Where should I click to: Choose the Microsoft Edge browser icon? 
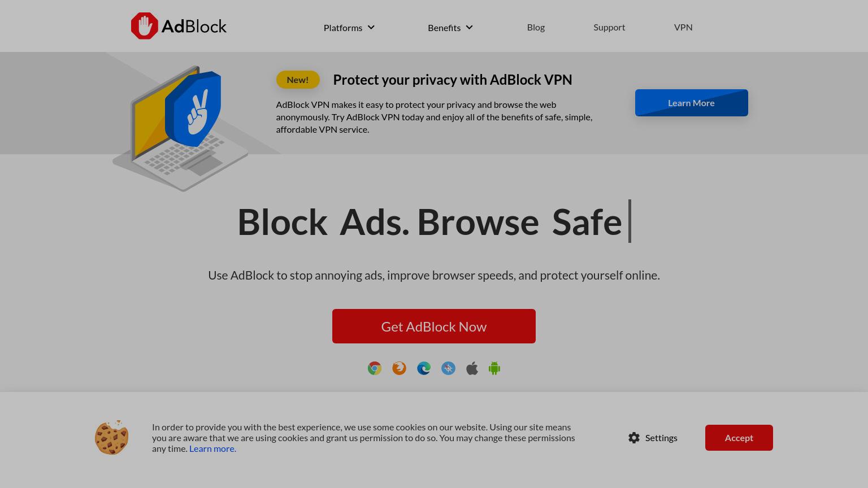(x=424, y=368)
